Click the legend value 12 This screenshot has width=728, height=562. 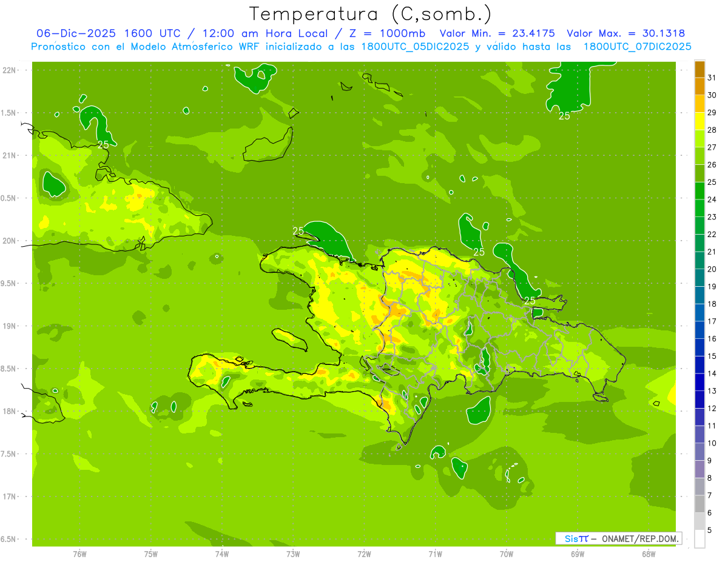[x=712, y=409]
